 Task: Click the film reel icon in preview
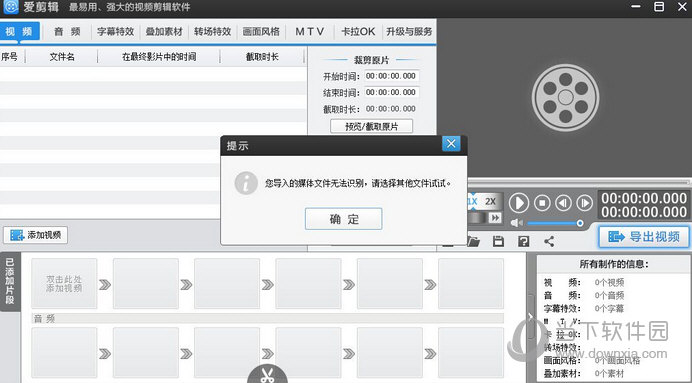565,98
